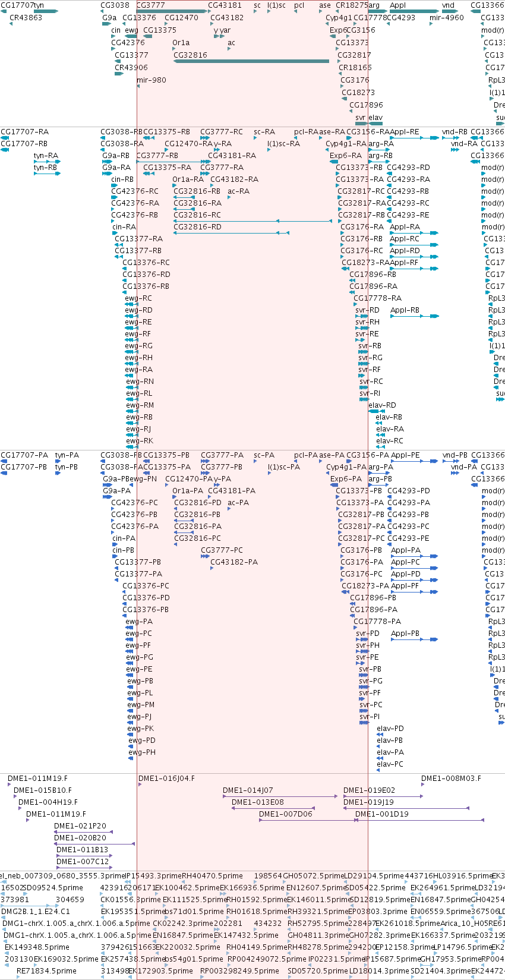This screenshot has height=980, width=505.
Task: Click the elav-PC protein label
Action: point(390,764)
